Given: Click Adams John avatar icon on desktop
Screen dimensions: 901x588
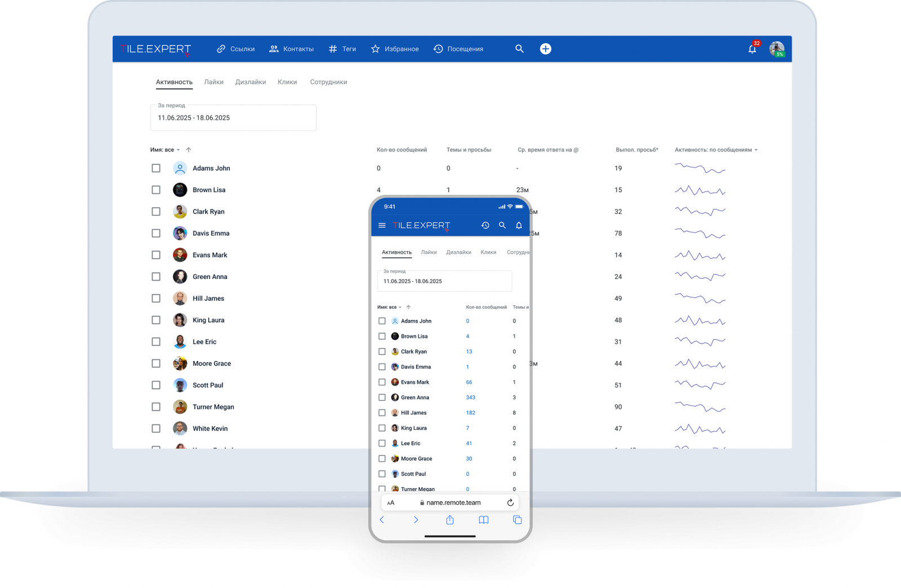Looking at the screenshot, I should 180,168.
